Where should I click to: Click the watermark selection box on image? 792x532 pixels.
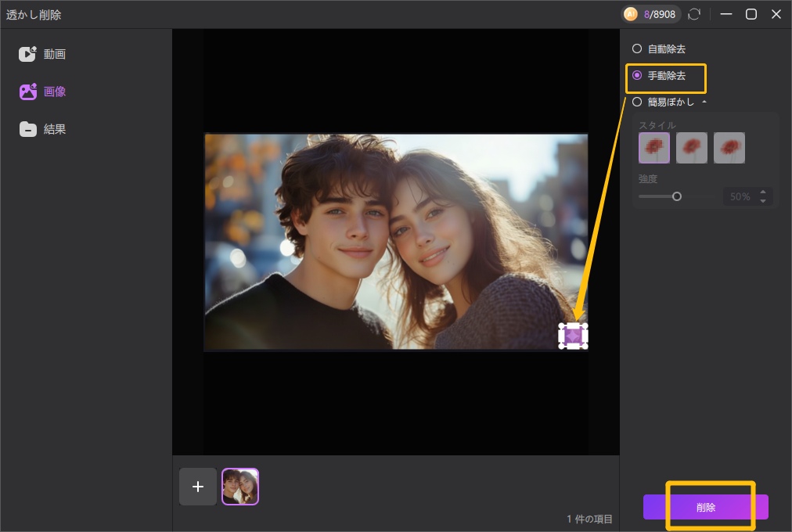(573, 336)
